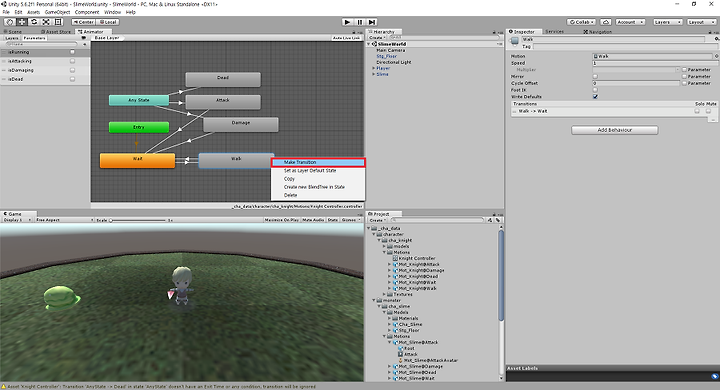This screenshot has height=390, width=720.
Task: Open the Collab dropdown
Action: (x=581, y=22)
